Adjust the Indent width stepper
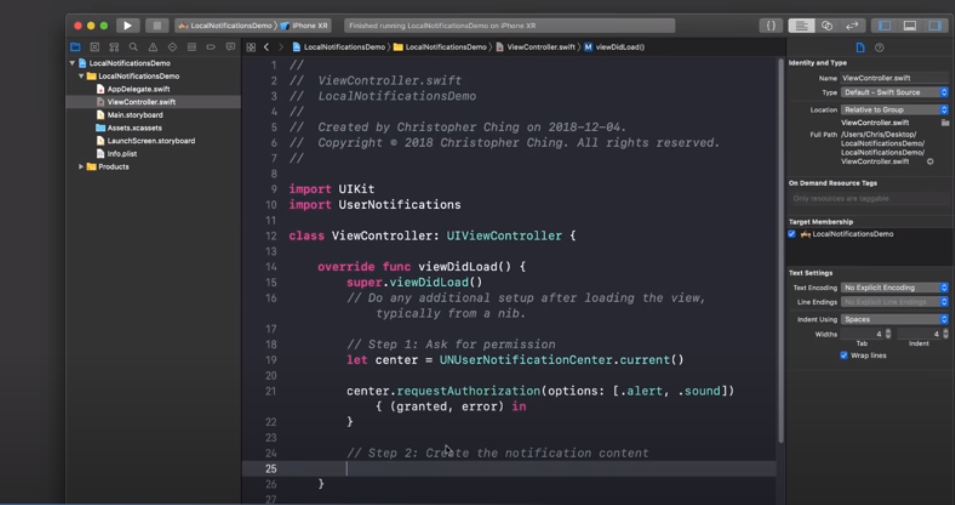Image resolution: width=955 pixels, height=505 pixels. [x=945, y=334]
